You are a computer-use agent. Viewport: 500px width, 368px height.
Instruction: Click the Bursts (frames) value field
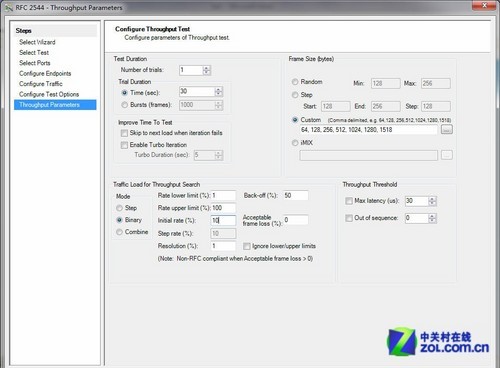point(197,105)
